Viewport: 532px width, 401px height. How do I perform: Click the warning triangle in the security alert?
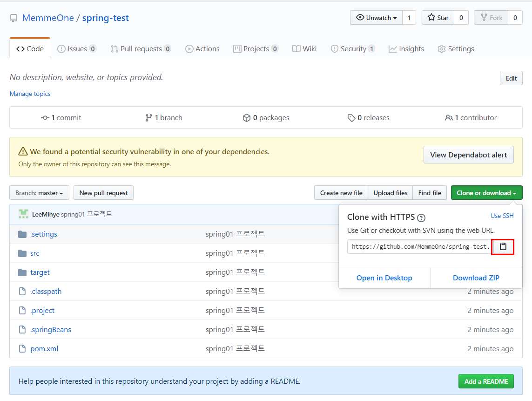pyautogui.click(x=23, y=151)
